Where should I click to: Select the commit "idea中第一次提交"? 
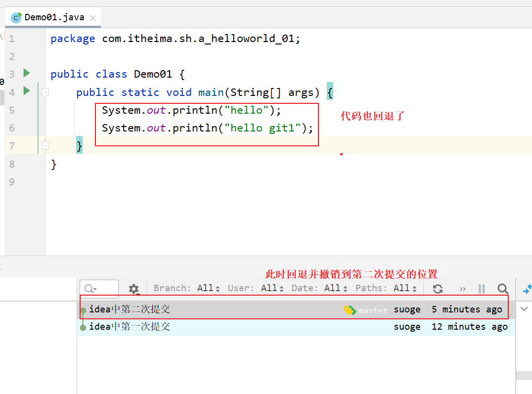pos(130,327)
